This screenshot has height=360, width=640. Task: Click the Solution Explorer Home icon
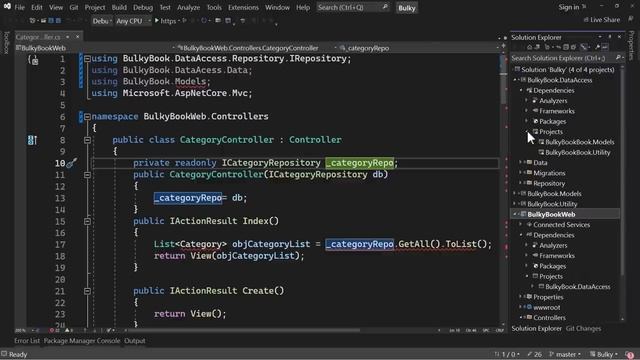click(529, 47)
